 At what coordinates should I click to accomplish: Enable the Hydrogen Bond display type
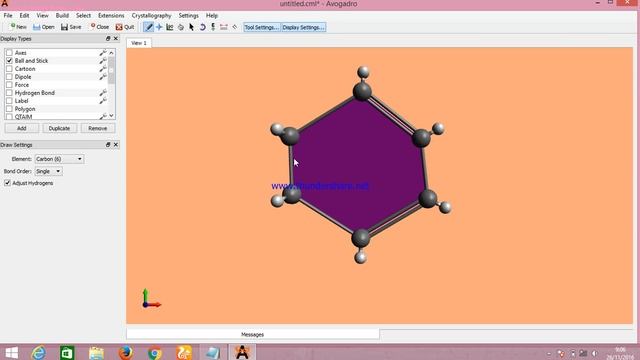pos(9,93)
